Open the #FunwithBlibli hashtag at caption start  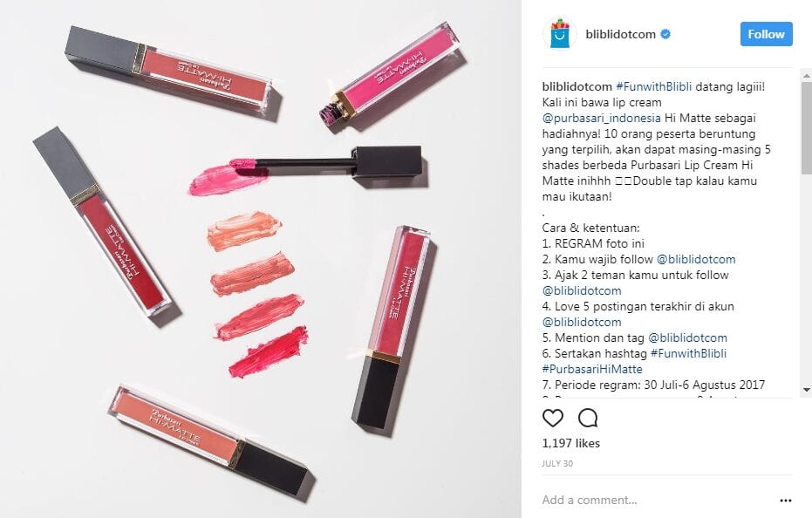click(653, 86)
